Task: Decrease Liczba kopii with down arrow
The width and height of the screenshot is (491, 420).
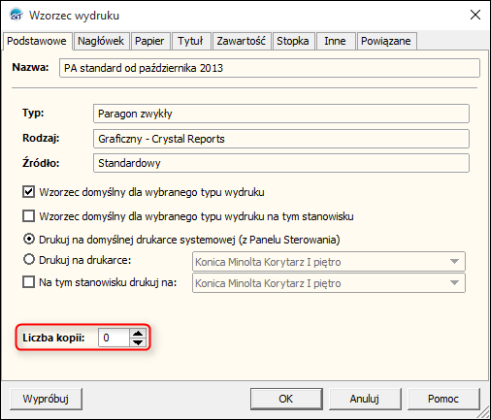Action: click(138, 342)
